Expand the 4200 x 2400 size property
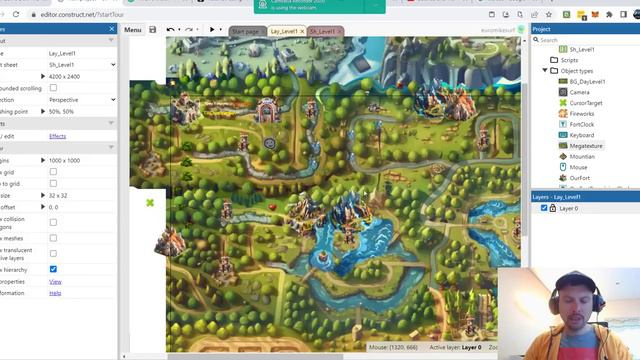Viewport: 640px width, 360px height. tap(43, 76)
